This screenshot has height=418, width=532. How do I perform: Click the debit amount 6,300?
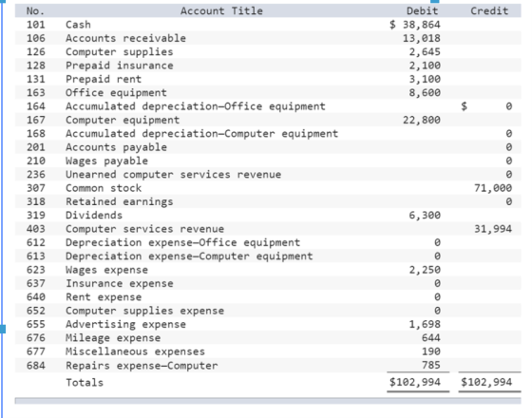425,215
